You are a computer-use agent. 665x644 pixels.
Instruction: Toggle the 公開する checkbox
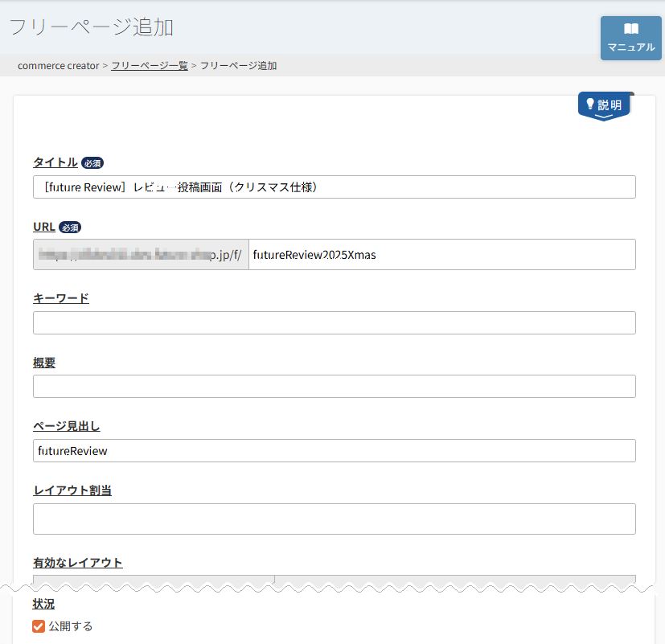pyautogui.click(x=39, y=626)
